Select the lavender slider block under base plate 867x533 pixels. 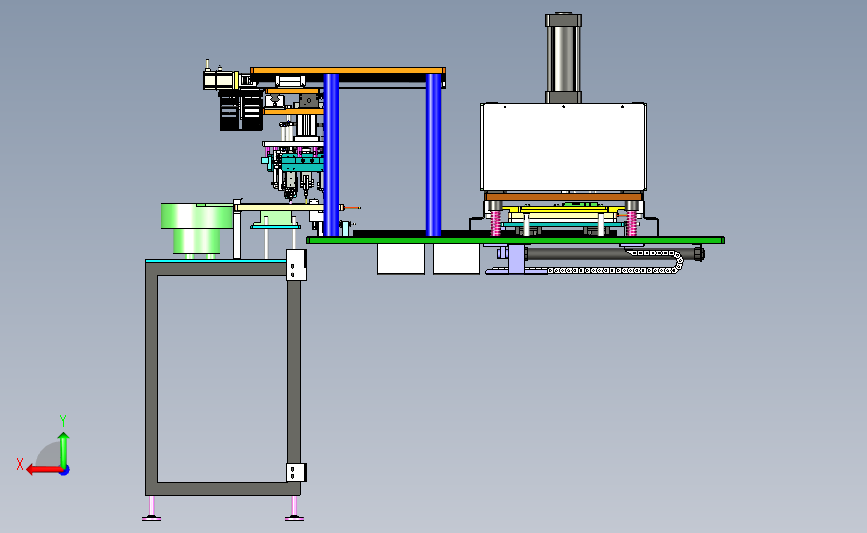(x=516, y=259)
